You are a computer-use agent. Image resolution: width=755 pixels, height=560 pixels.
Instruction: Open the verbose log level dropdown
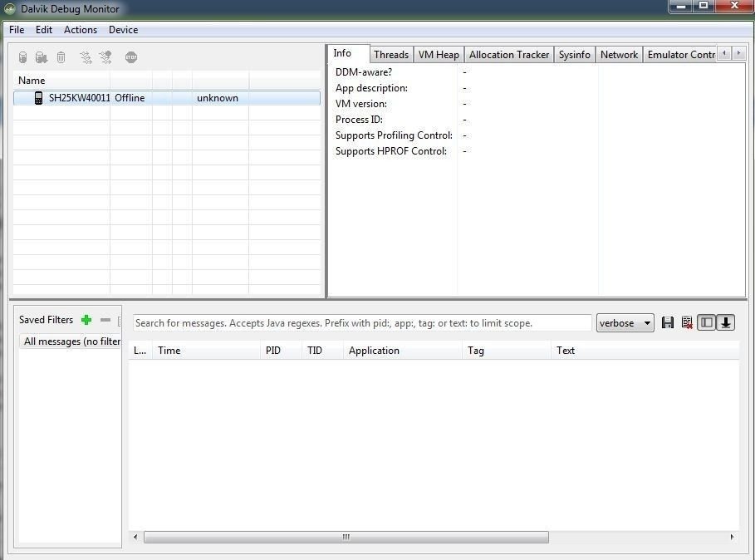tap(625, 322)
